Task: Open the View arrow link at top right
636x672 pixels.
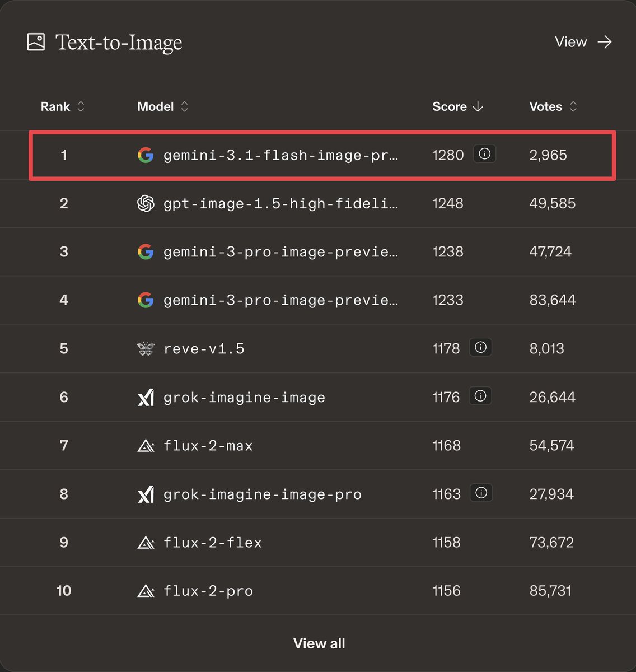Action: click(583, 42)
